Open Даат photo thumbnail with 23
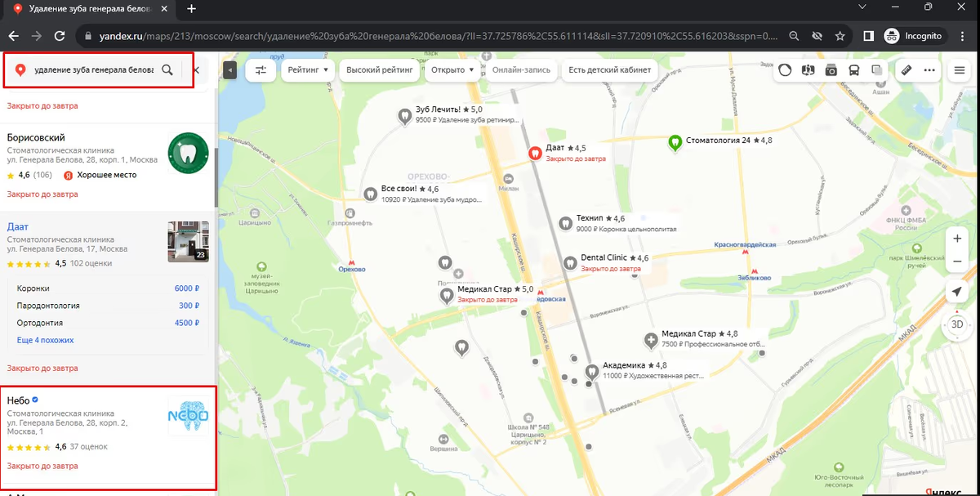 point(188,242)
